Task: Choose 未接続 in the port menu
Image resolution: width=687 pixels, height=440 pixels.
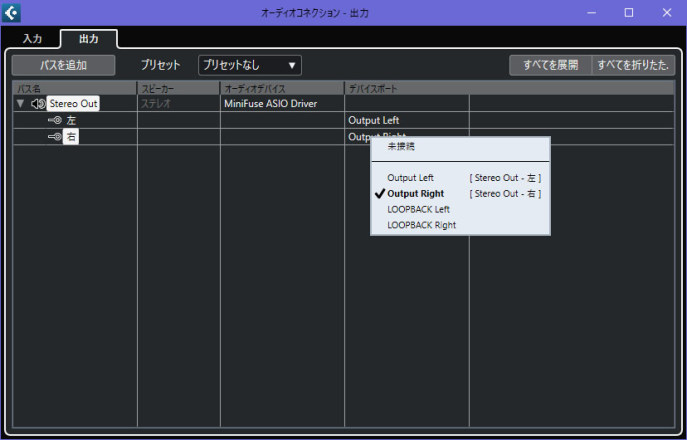Action: pos(401,147)
